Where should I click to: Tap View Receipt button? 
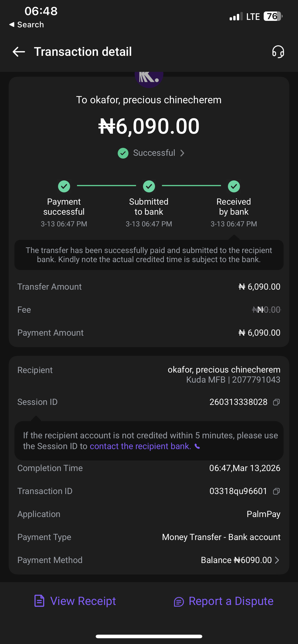tap(83, 601)
